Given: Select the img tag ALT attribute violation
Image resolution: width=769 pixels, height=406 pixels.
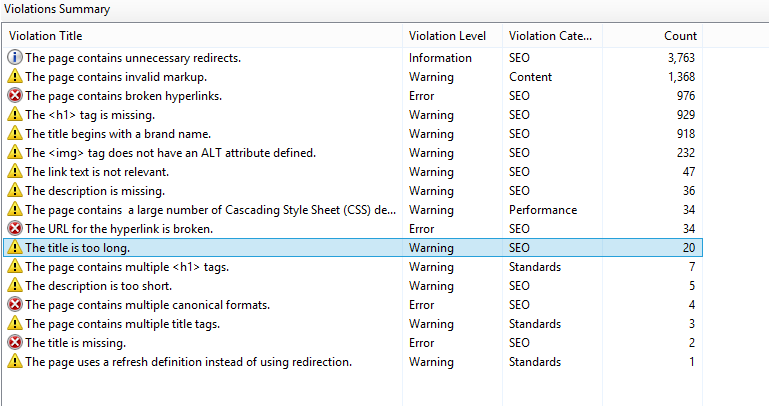Looking at the screenshot, I should pos(353,153).
